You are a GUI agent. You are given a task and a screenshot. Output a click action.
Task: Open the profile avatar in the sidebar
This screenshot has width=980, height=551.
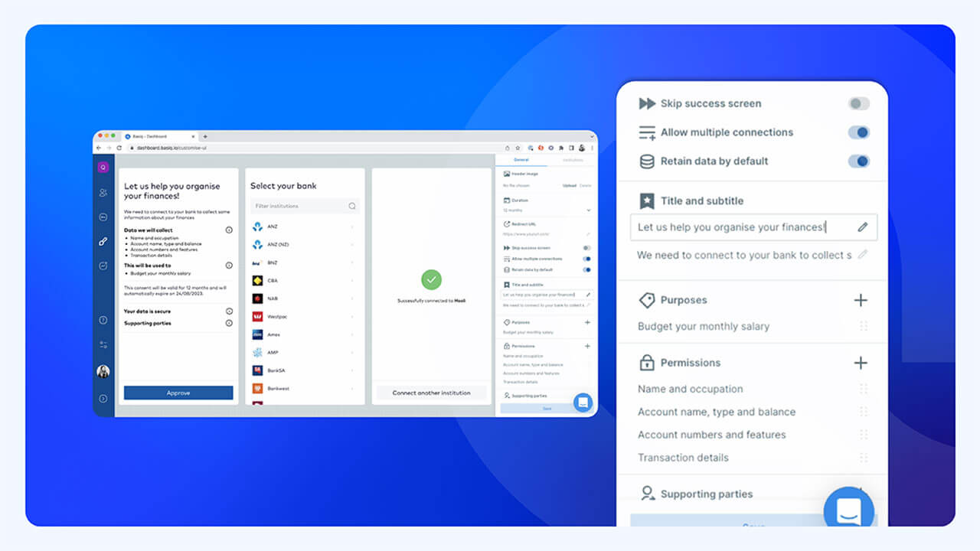(x=103, y=371)
